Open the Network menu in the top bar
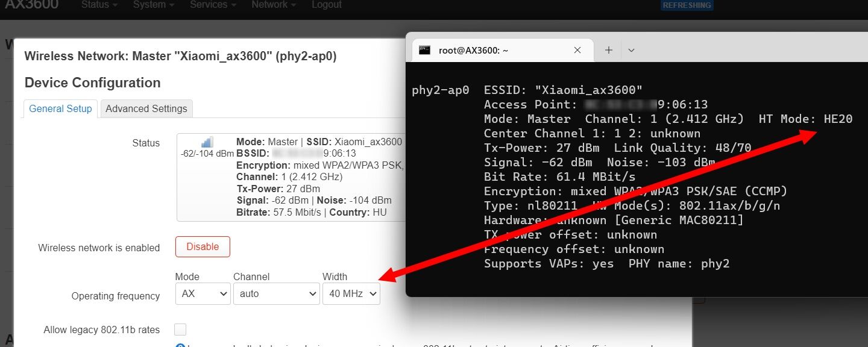 click(x=274, y=5)
